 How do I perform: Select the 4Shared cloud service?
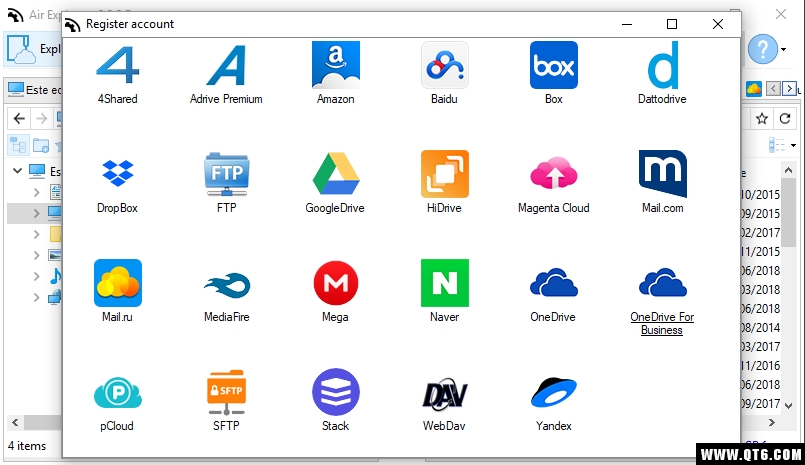coord(118,74)
